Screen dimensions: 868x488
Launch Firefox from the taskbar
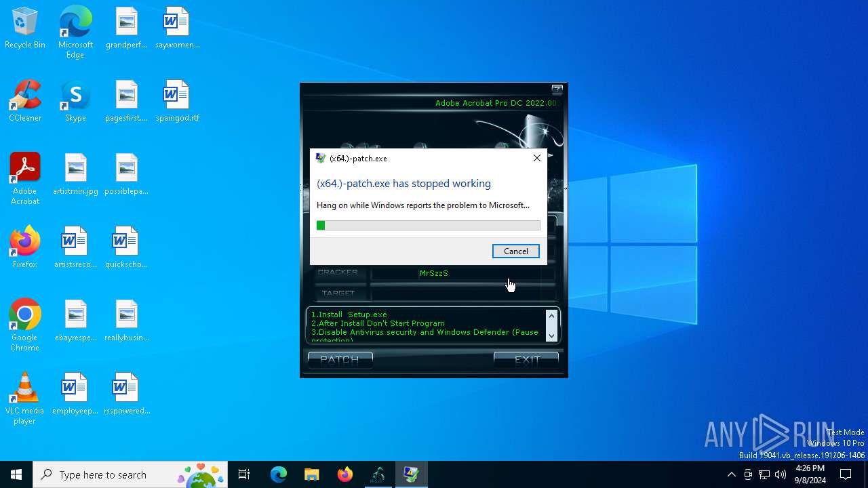(345, 474)
